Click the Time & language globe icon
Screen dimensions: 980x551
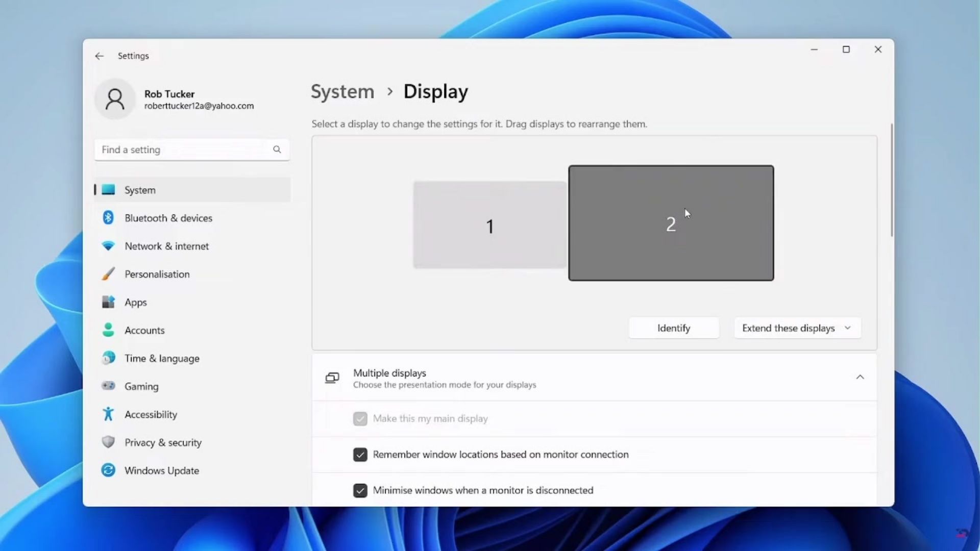tap(108, 358)
